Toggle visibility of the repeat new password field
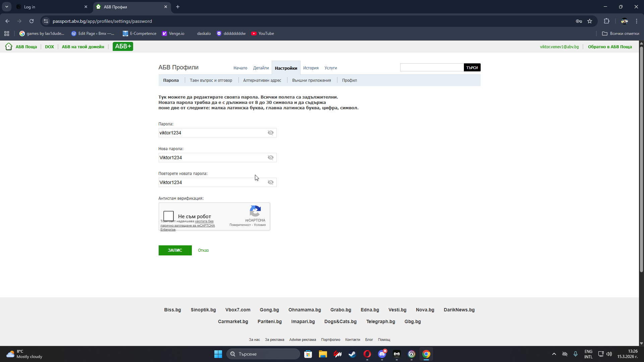644x362 pixels. (x=271, y=182)
